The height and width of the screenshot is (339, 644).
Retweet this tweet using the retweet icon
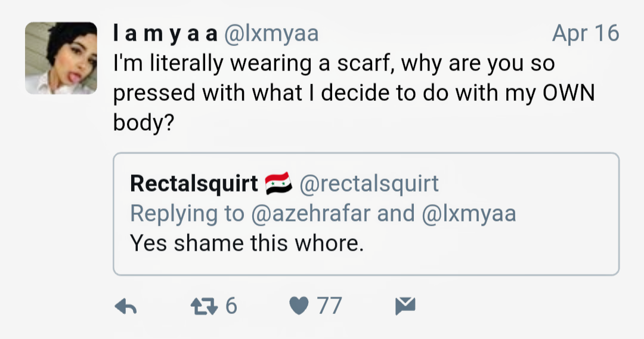tap(204, 307)
